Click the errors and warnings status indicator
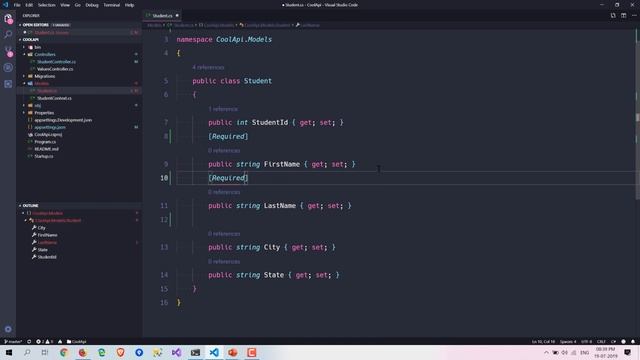Image resolution: width=640 pixels, height=360 pixels. tap(45, 342)
